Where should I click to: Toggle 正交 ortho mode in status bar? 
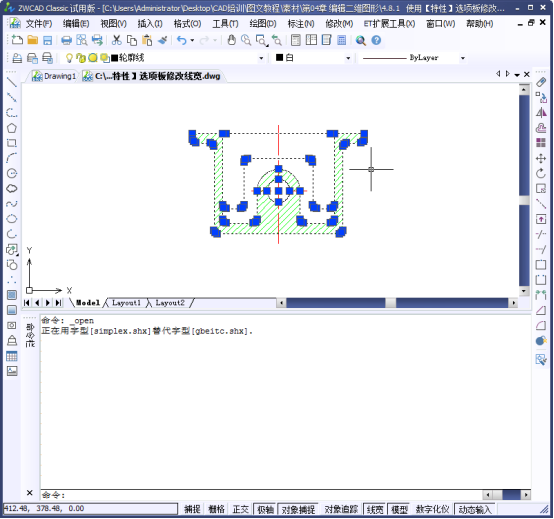point(241,509)
